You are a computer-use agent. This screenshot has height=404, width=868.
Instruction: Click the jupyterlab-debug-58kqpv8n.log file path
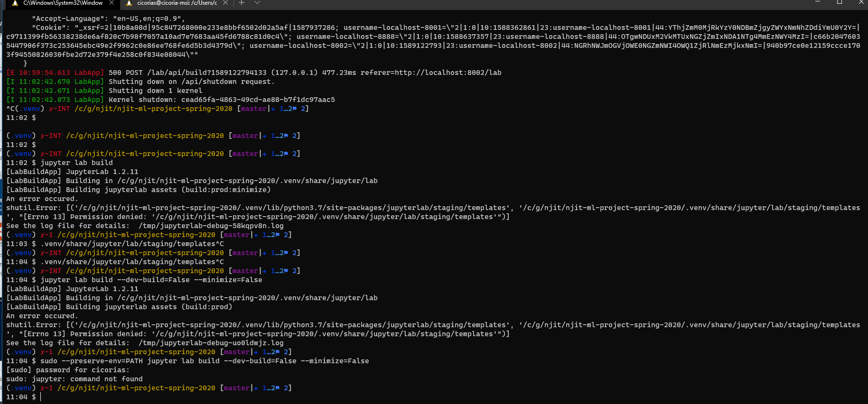tap(211, 226)
